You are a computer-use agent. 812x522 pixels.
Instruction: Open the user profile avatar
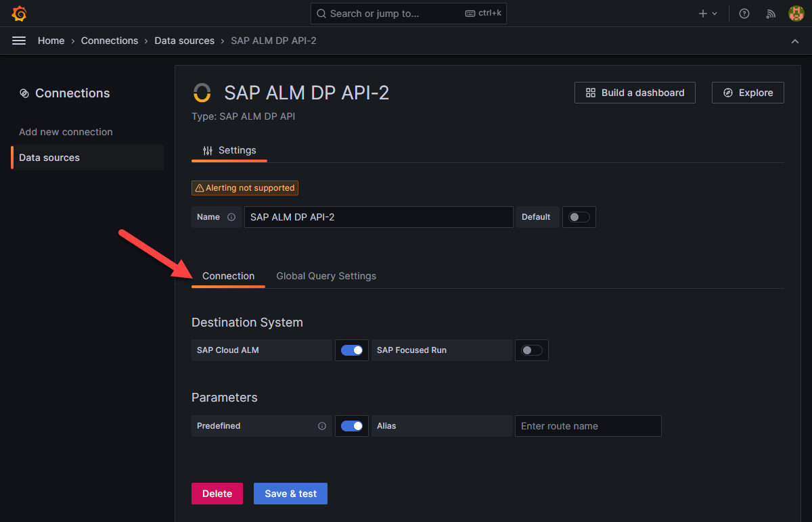point(796,14)
